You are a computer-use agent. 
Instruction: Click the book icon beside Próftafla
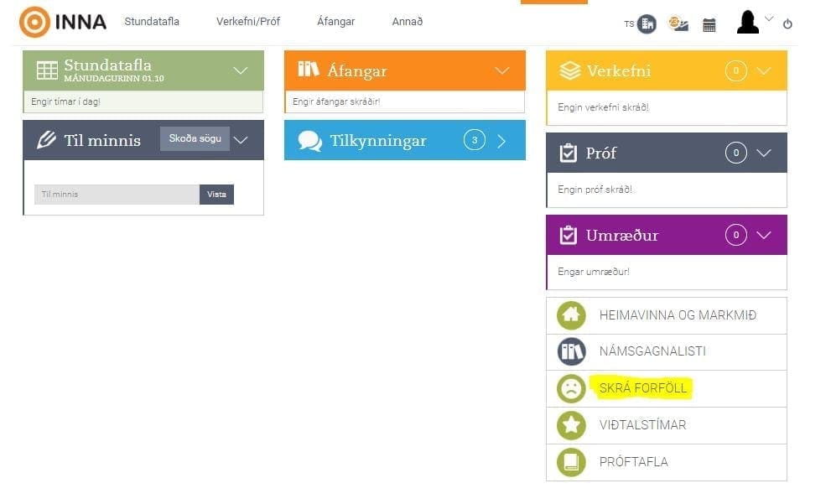click(x=571, y=462)
